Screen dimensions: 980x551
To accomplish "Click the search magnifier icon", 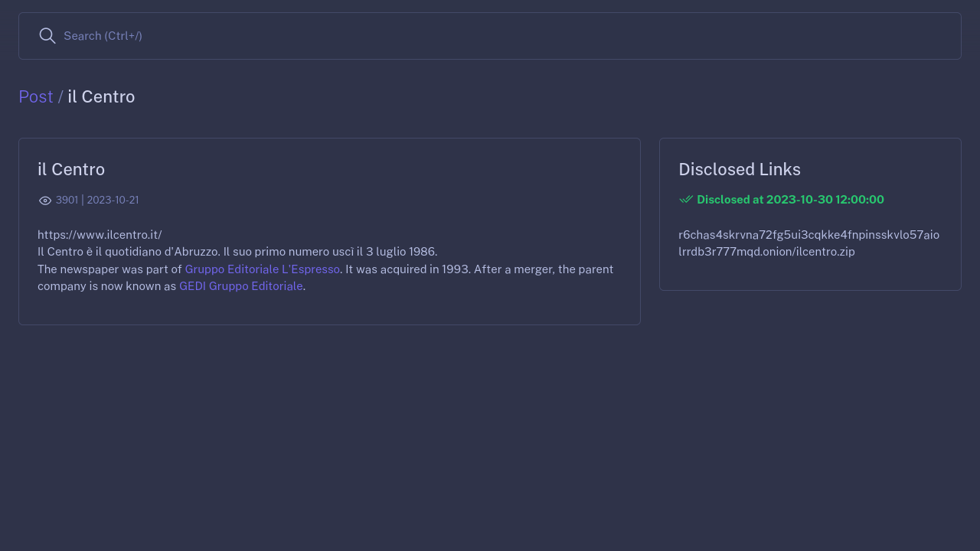I will 47,36.
